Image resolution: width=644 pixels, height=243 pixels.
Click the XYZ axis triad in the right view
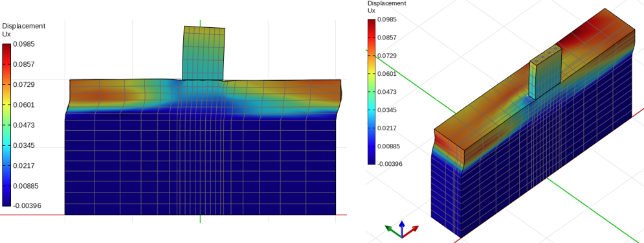(402, 230)
